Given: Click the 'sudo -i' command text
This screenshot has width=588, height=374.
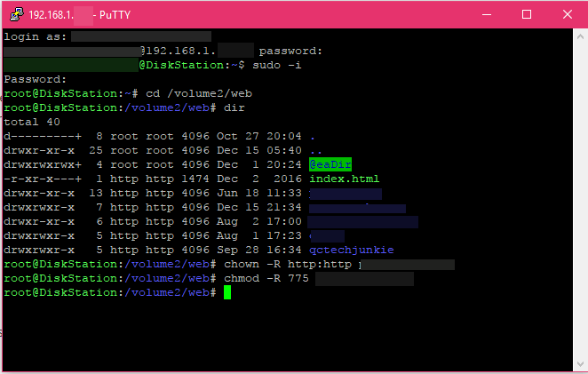Looking at the screenshot, I should point(277,65).
